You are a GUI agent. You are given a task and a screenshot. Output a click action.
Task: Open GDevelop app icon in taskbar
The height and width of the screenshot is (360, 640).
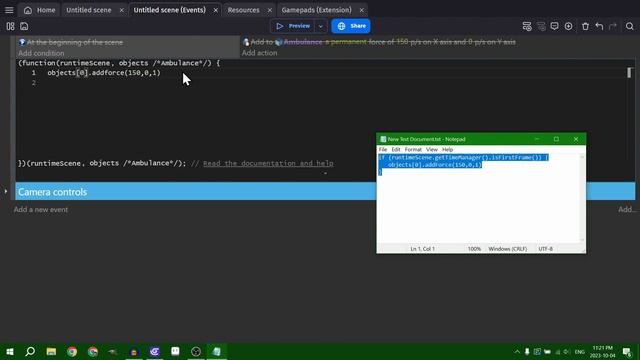coord(154,351)
